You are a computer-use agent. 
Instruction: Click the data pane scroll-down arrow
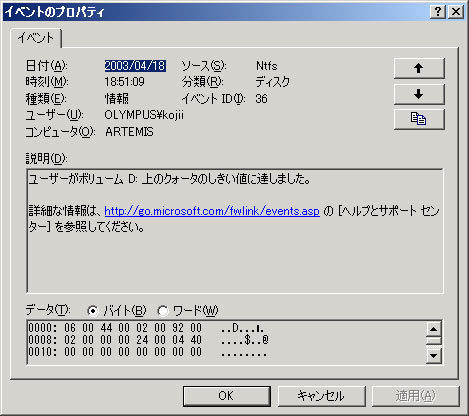coord(434,356)
